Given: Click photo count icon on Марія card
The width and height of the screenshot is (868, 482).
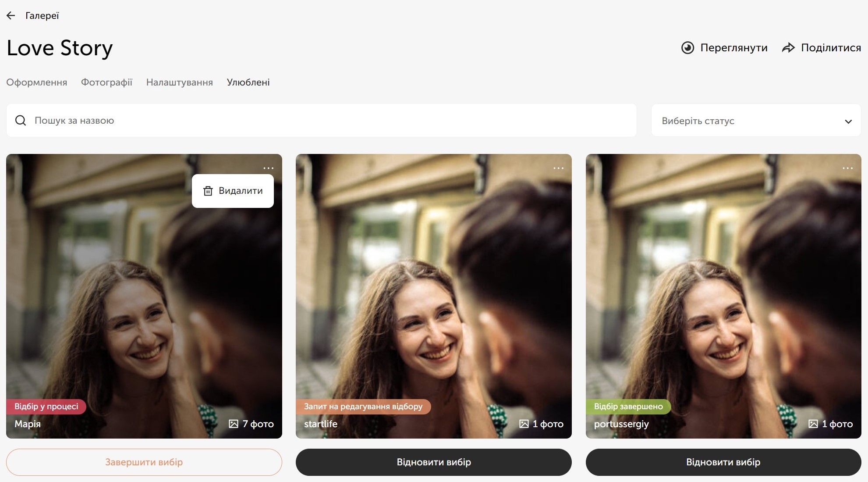Looking at the screenshot, I should [234, 424].
